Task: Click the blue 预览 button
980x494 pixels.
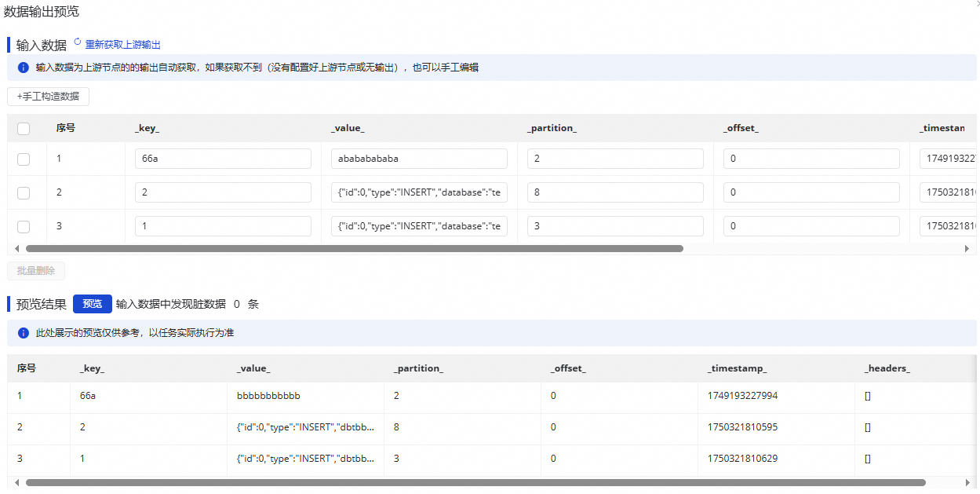Action: [x=93, y=304]
